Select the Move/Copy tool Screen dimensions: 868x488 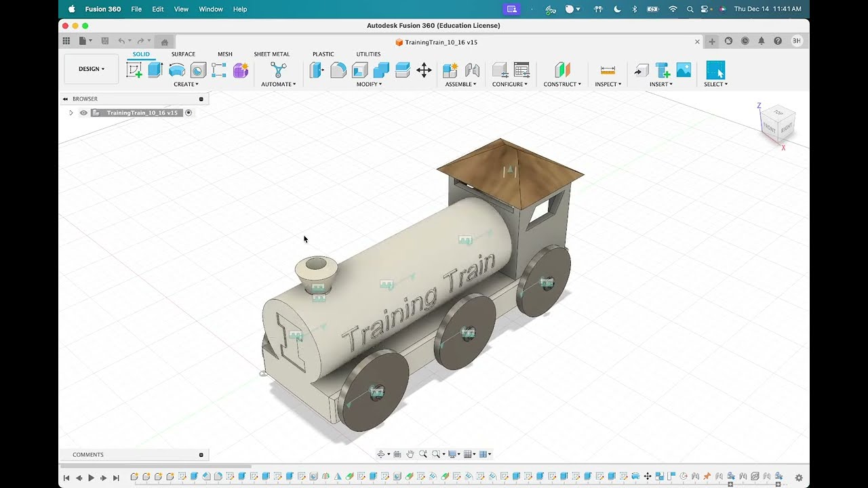tap(424, 70)
